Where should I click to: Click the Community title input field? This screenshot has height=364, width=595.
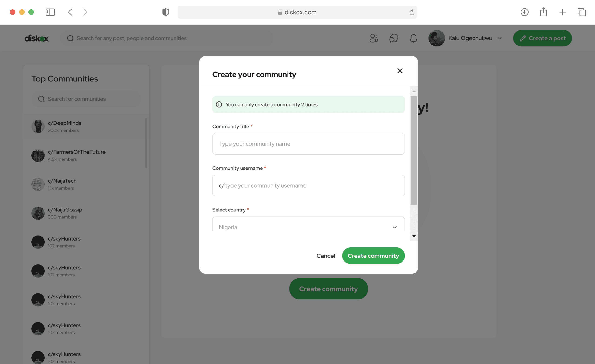[x=308, y=144]
